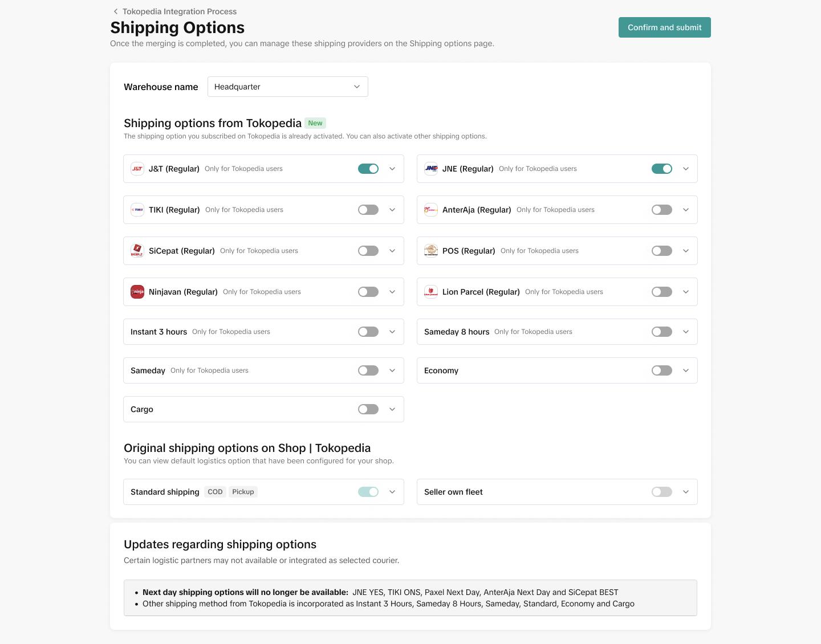Click the J&T courier logo icon
Image resolution: width=821 pixels, height=644 pixels.
[x=137, y=169]
